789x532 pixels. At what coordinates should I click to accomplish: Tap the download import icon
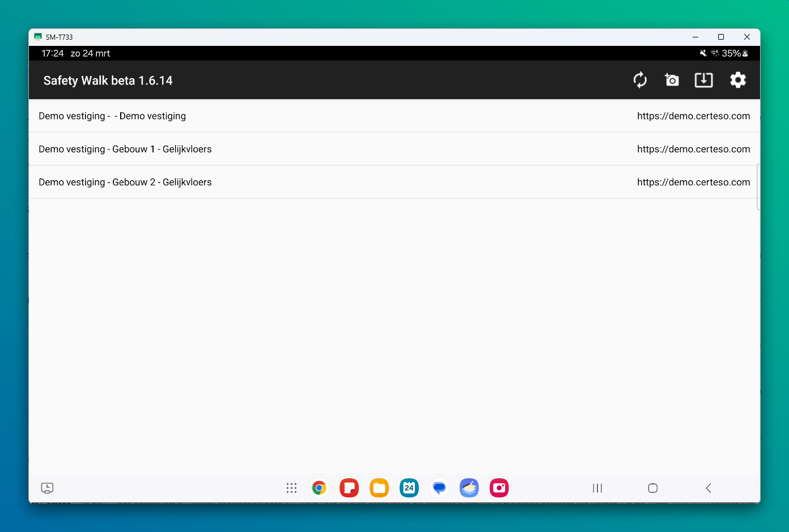703,80
